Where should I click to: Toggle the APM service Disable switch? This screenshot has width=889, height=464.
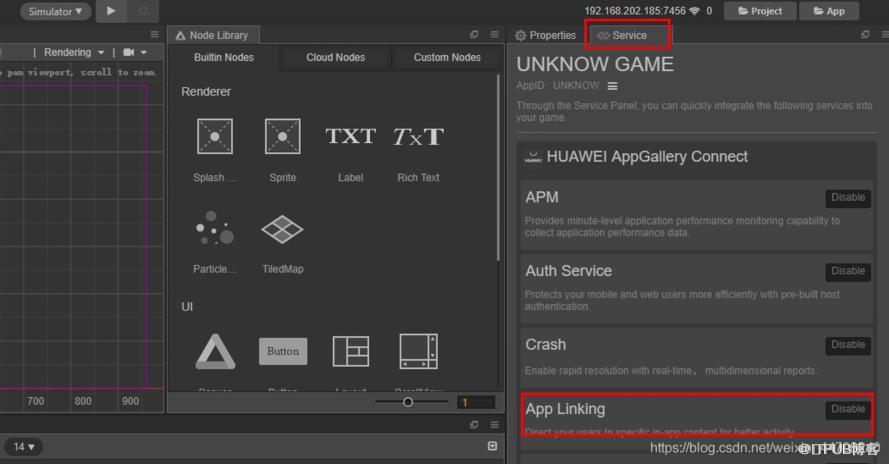848,197
